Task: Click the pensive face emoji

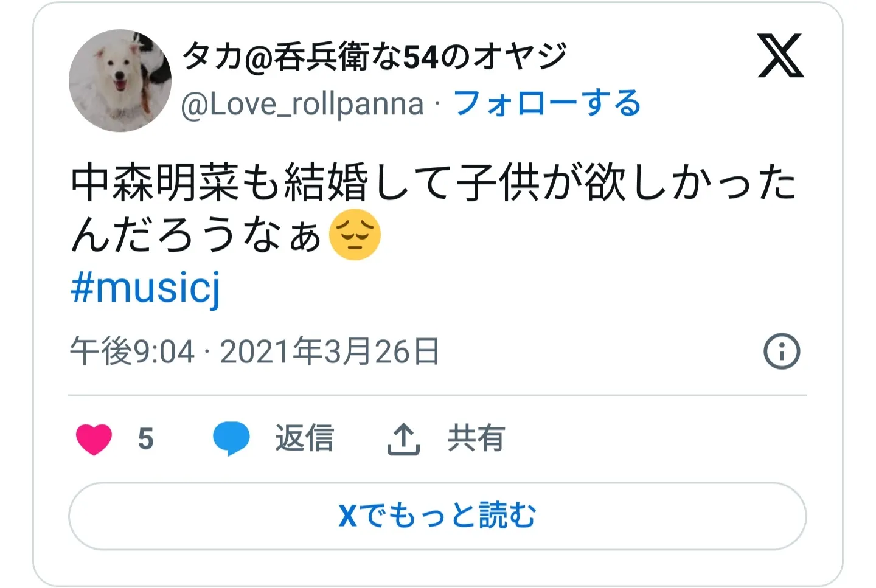Action: click(355, 235)
